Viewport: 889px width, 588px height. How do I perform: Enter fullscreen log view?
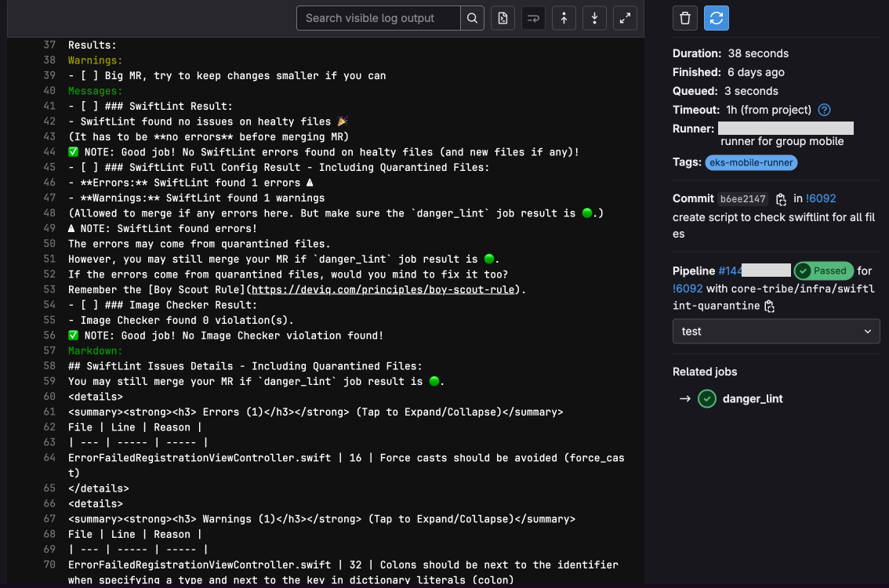(x=625, y=18)
